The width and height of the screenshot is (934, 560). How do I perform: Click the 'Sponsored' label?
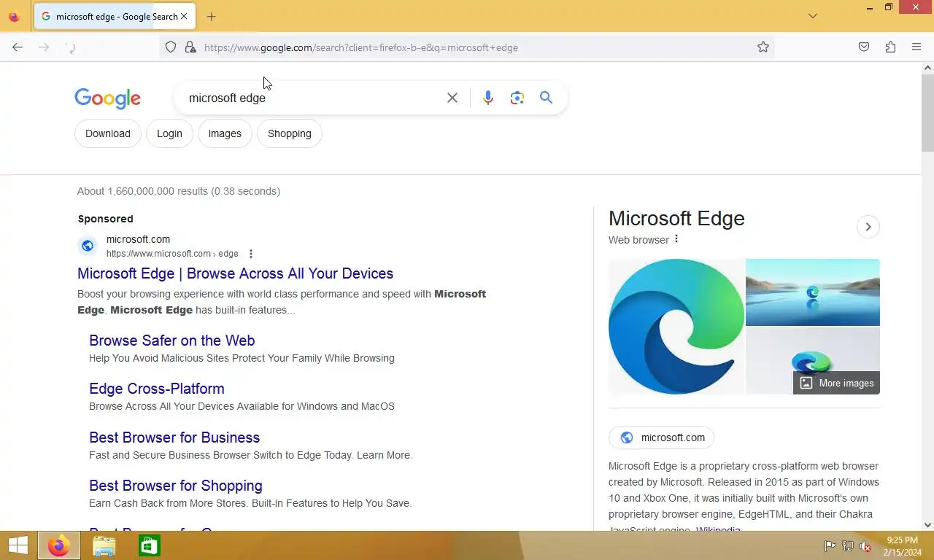click(106, 219)
